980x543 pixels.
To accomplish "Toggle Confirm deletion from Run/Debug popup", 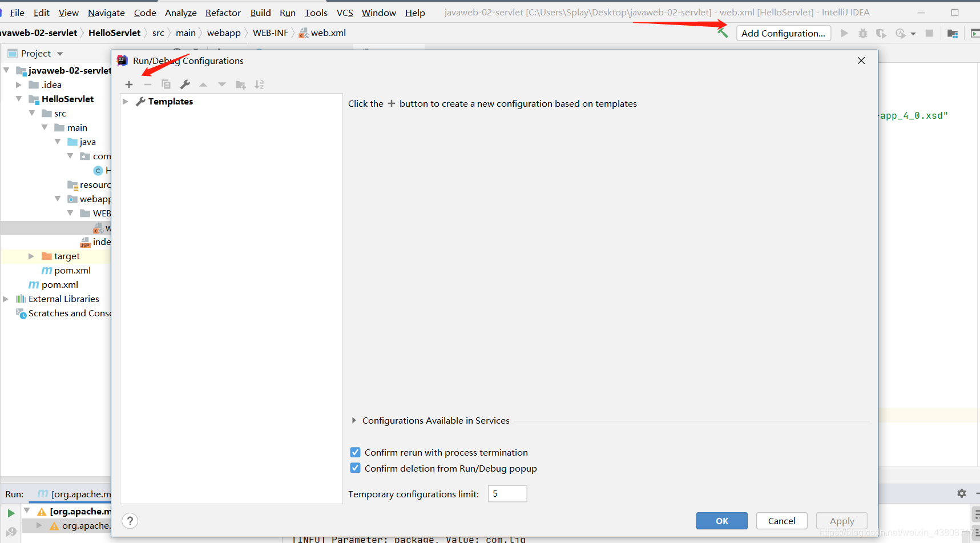I will [x=355, y=468].
